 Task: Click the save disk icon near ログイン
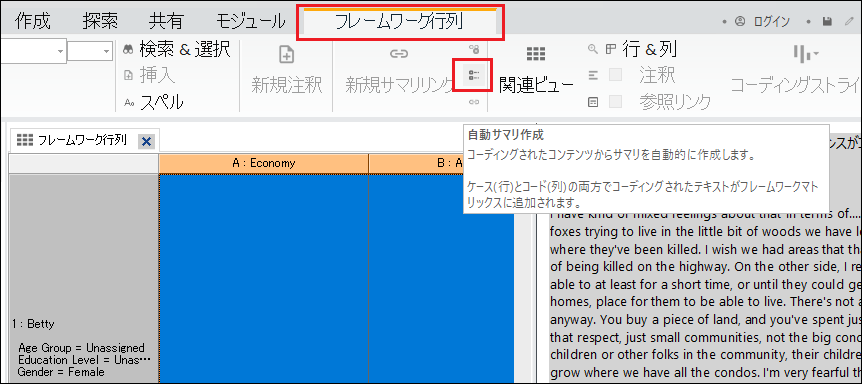[826, 21]
